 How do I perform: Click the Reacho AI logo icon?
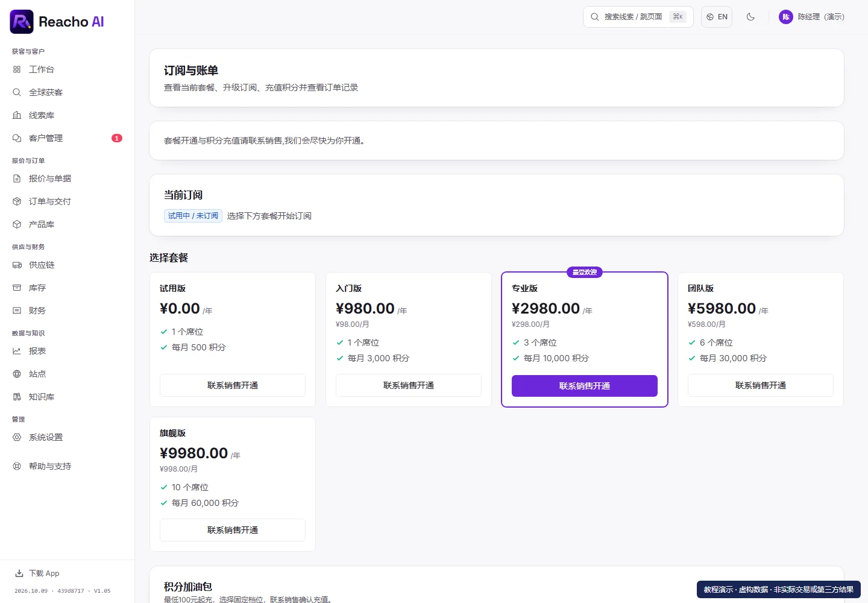22,22
